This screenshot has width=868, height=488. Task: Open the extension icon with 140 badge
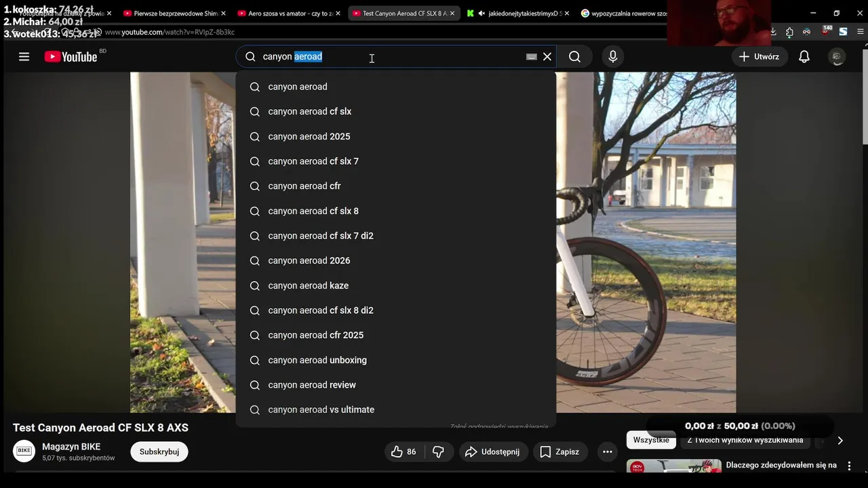[826, 31]
